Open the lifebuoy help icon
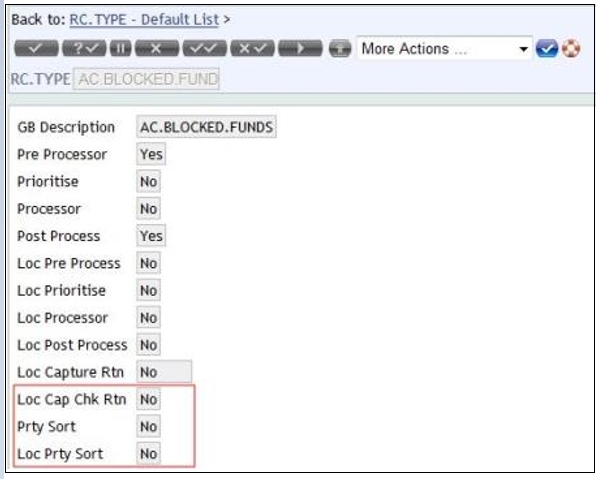The height and width of the screenshot is (479, 600). [x=571, y=50]
